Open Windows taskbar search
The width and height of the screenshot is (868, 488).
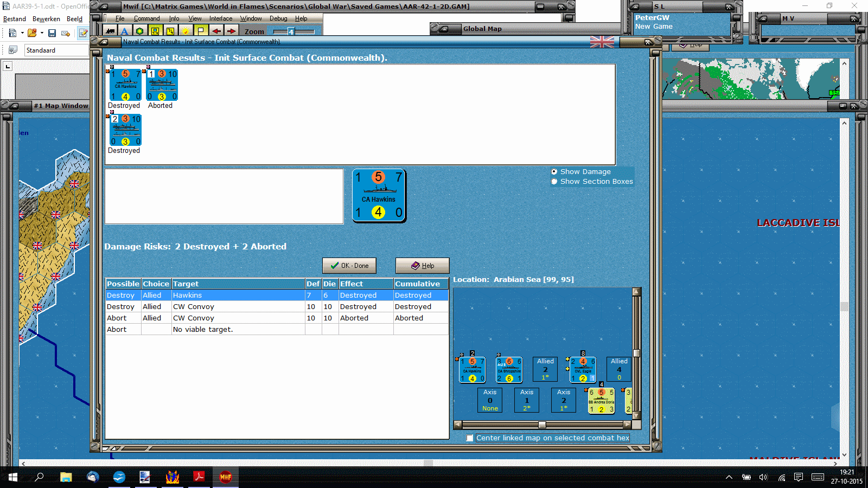[39, 477]
